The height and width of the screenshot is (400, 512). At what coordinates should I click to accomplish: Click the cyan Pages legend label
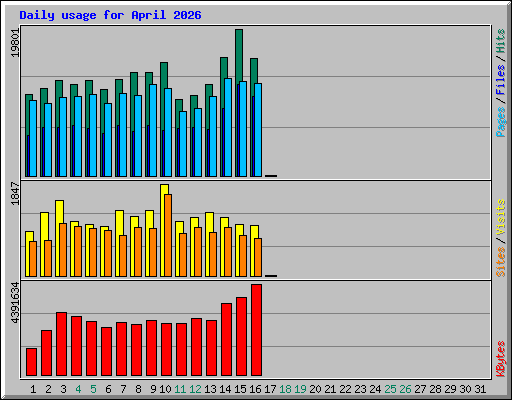(501, 122)
